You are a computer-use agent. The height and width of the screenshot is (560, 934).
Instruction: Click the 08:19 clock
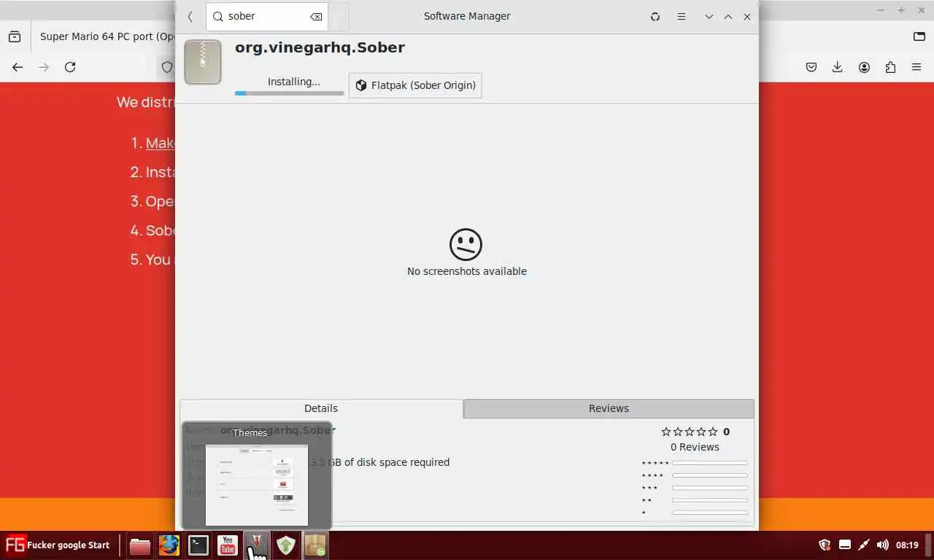coord(907,545)
